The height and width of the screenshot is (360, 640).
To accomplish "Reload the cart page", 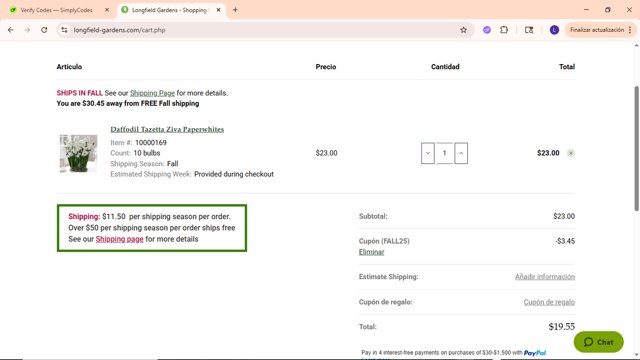I will coord(44,30).
